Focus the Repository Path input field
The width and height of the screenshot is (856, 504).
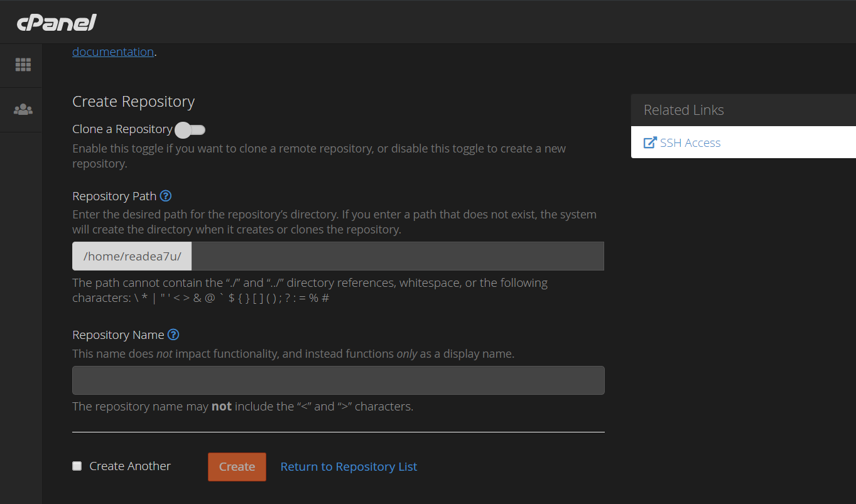tap(398, 256)
